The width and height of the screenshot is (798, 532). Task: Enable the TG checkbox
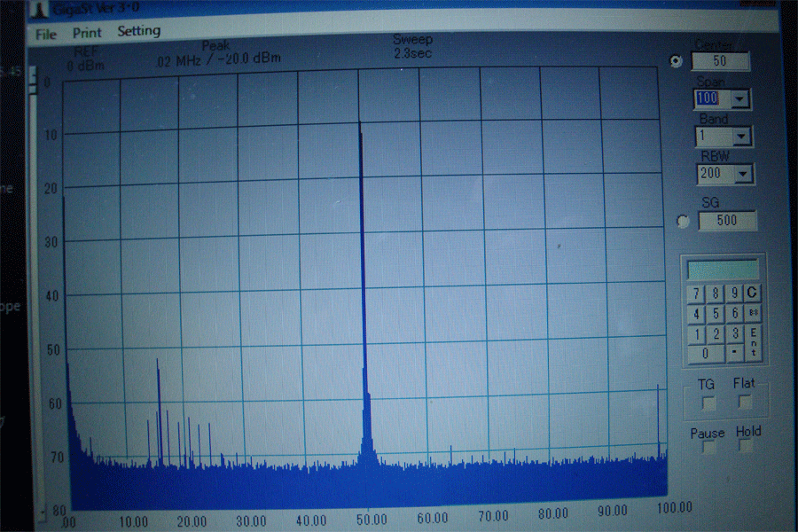[x=708, y=403]
